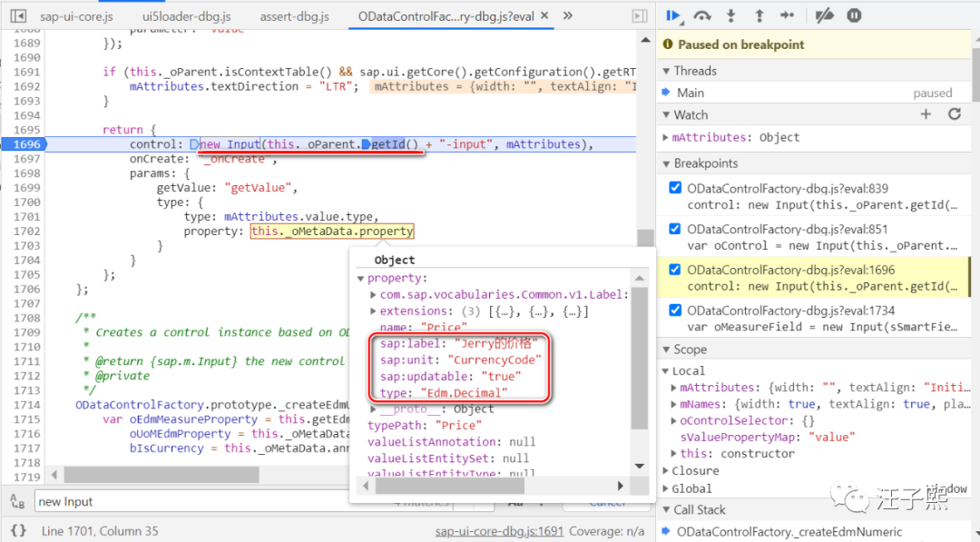This screenshot has width=980, height=542.
Task: Click typePath "Price" entry
Action: coord(425,426)
